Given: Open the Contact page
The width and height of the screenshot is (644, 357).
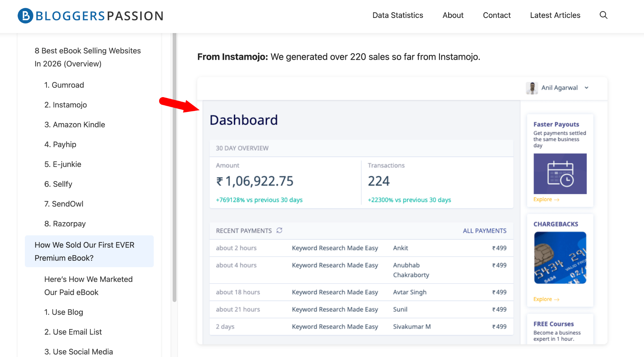Looking at the screenshot, I should (x=497, y=15).
